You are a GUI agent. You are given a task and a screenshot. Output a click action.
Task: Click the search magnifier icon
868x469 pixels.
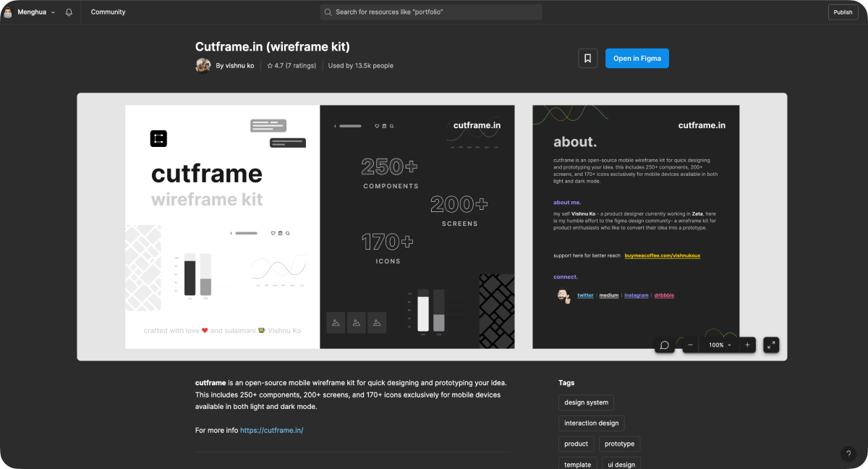[328, 12]
